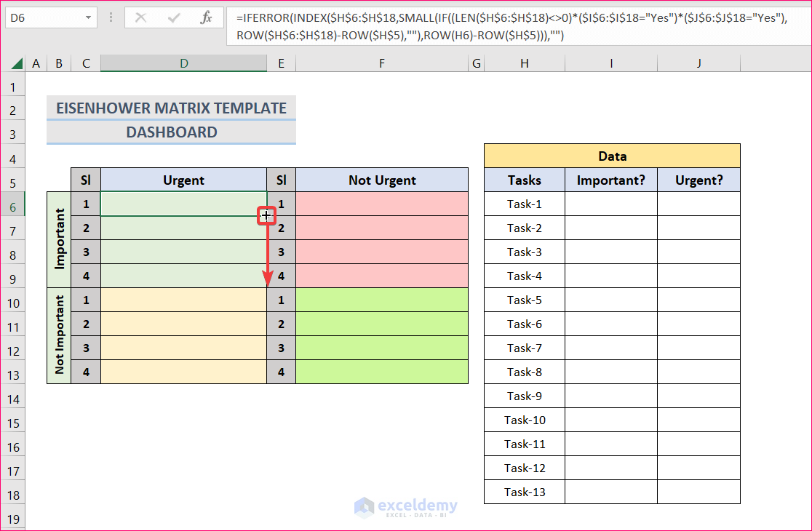Select the lime Not Urgent cell in row 11
This screenshot has width=812, height=531.
(382, 324)
